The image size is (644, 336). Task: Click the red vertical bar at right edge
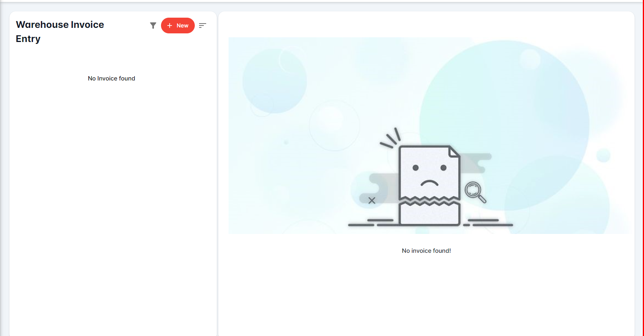click(x=643, y=168)
